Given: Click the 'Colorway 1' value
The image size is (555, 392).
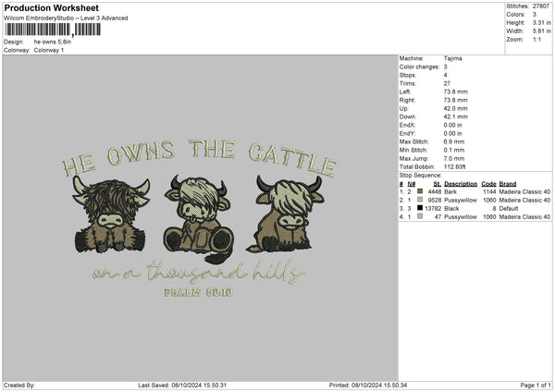Looking at the screenshot, I should coord(49,50).
